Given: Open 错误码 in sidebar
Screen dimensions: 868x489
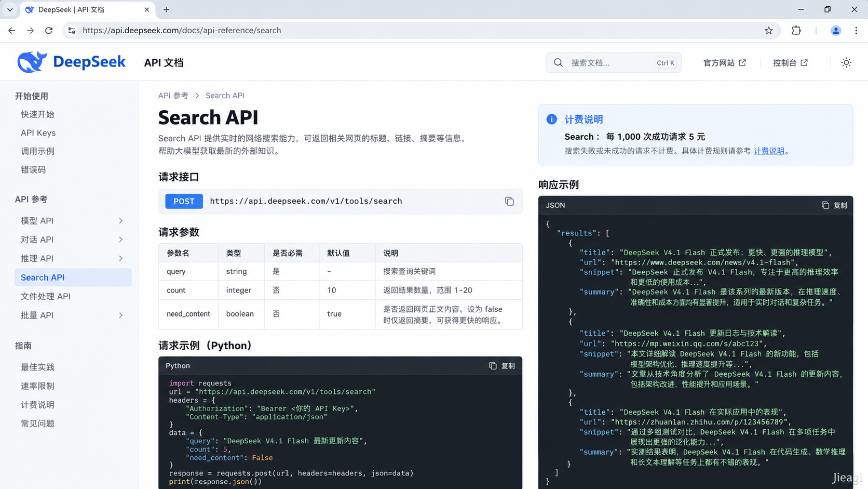Looking at the screenshot, I should (33, 170).
